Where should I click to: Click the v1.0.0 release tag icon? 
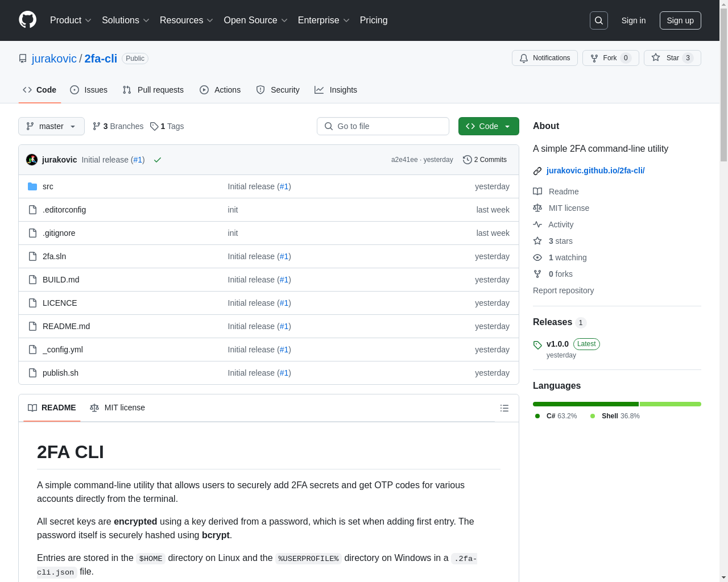537,345
